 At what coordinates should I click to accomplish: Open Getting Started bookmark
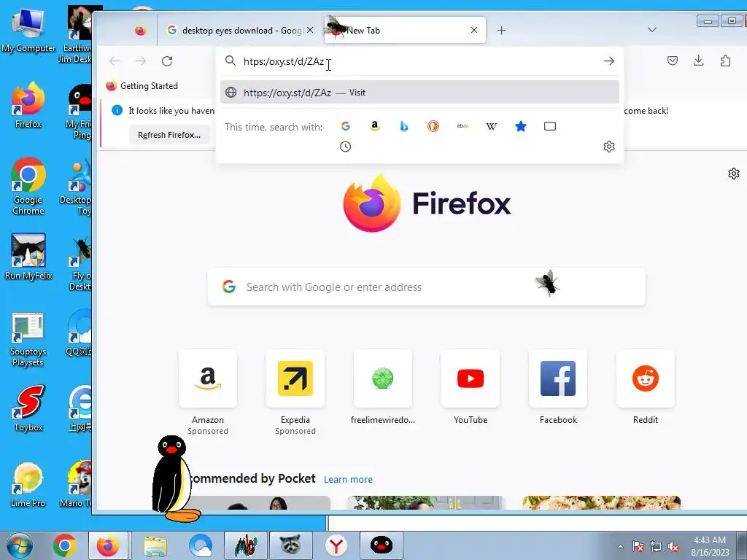click(x=142, y=86)
